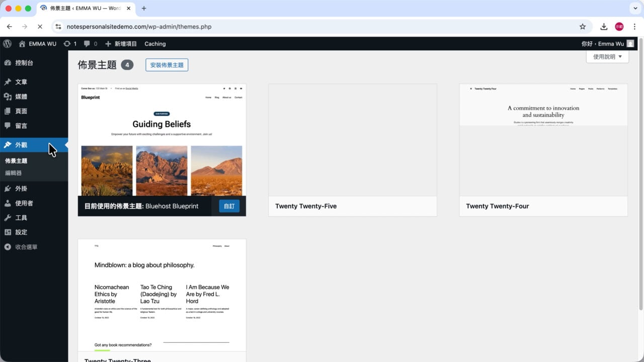Click the 外掛 plugin icon
The height and width of the screenshot is (362, 644).
(x=8, y=189)
